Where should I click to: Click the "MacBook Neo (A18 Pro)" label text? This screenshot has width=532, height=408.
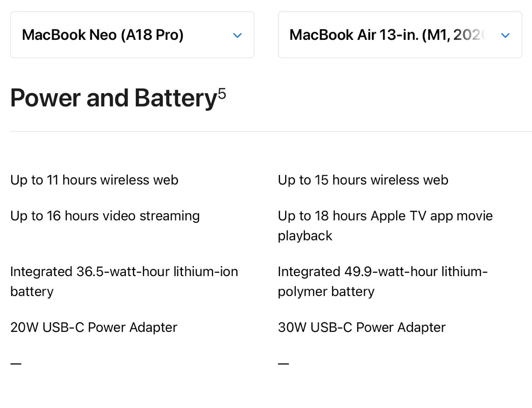[103, 35]
